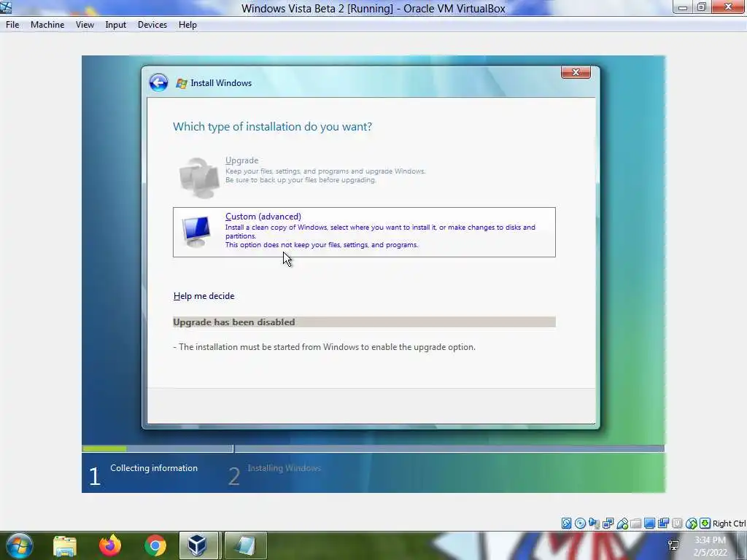Click the Help me decide link
This screenshot has height=560, width=747.
pyautogui.click(x=204, y=296)
